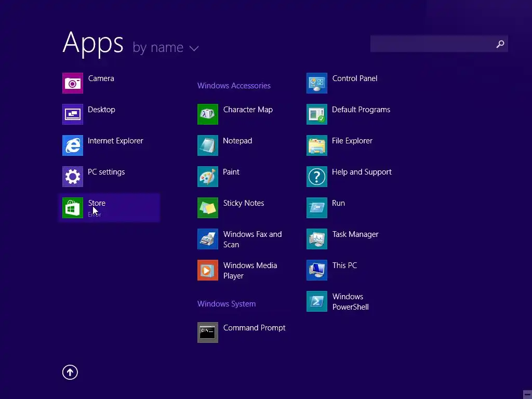Open Sticky Notes icon
The height and width of the screenshot is (399, 532).
[x=208, y=208]
